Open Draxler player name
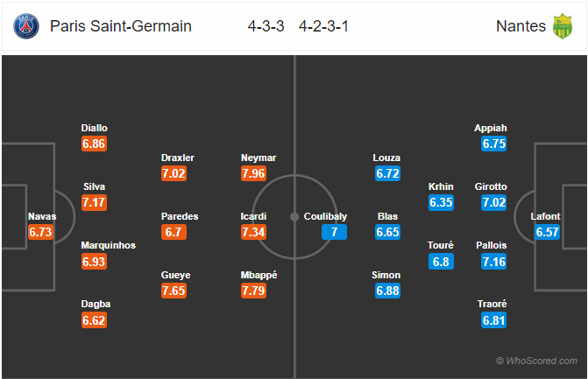 pyautogui.click(x=178, y=158)
